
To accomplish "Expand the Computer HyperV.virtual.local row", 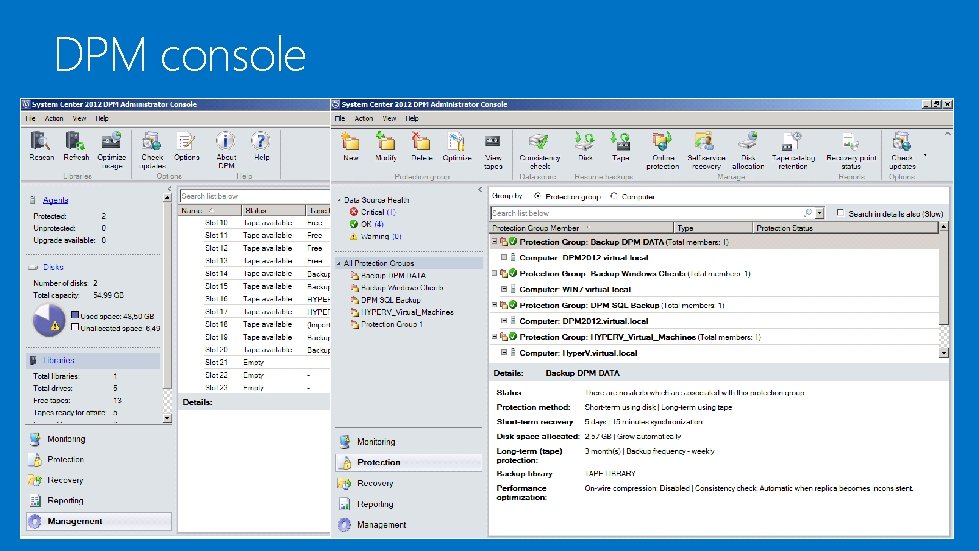I will click(504, 353).
